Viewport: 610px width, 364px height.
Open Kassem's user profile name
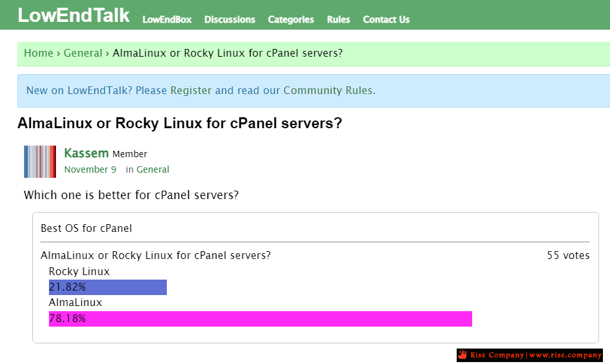click(86, 153)
